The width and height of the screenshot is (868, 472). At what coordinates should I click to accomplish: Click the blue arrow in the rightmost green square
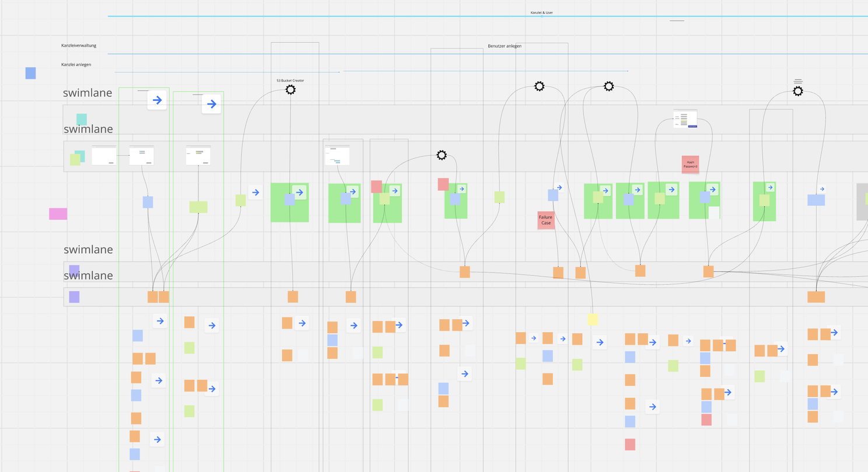tap(769, 187)
